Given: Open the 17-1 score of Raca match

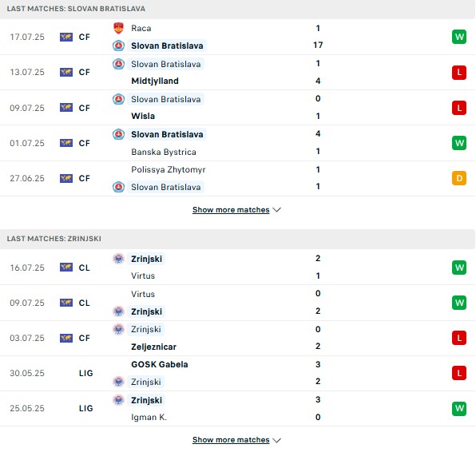Looking at the screenshot, I should (318, 37).
